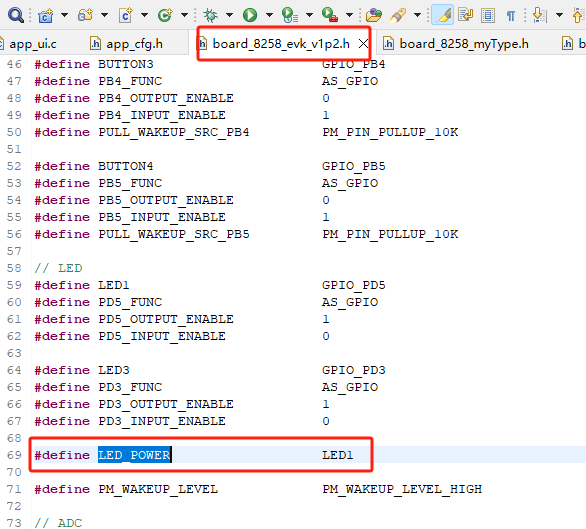Viewport: 586px width, 529px height.
Task: Click the highlighted LED_POWER macro text
Action: (135, 455)
